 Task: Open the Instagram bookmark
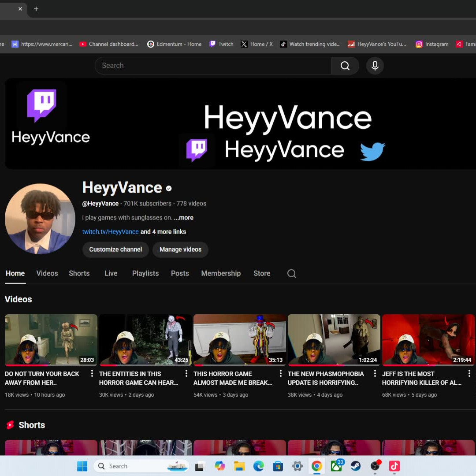tap(432, 44)
